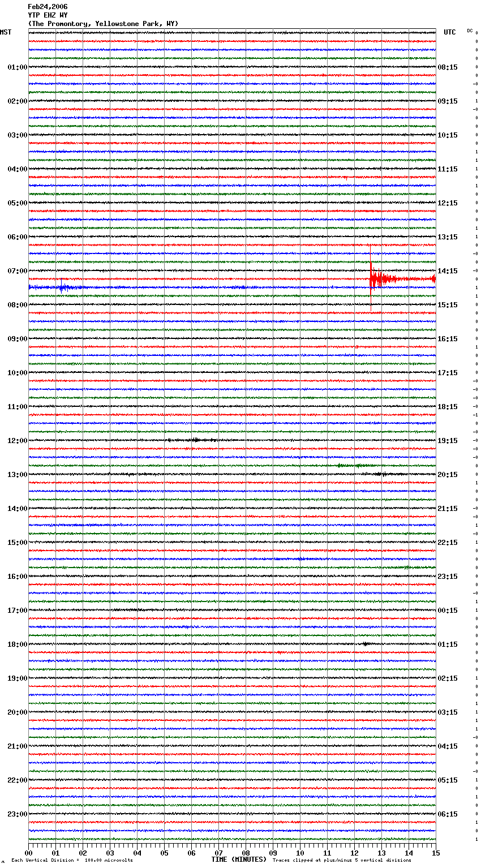Click the black burst on the 18:00 trace

[366, 644]
